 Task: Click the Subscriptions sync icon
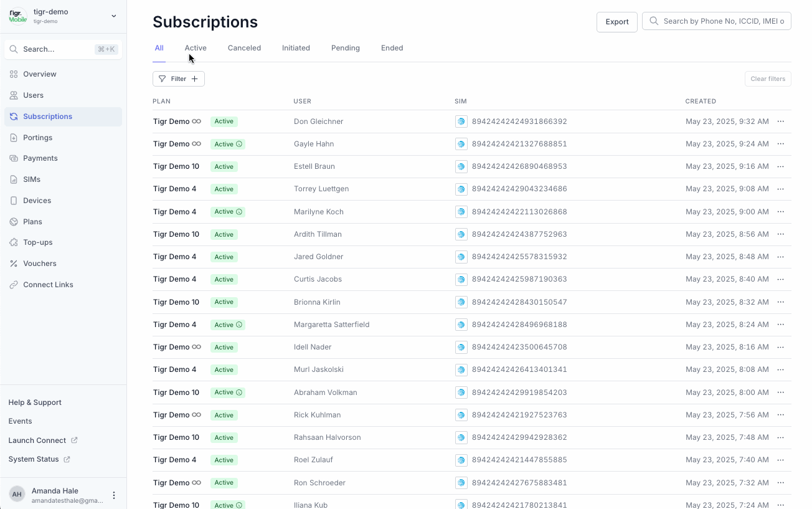(14, 116)
